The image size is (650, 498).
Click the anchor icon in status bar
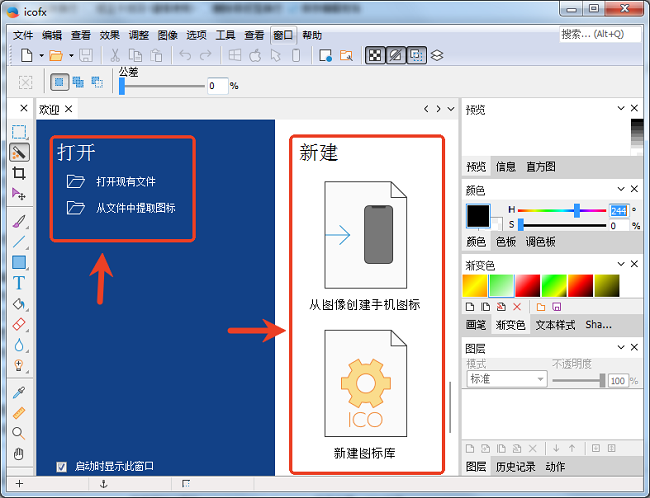coord(104,484)
